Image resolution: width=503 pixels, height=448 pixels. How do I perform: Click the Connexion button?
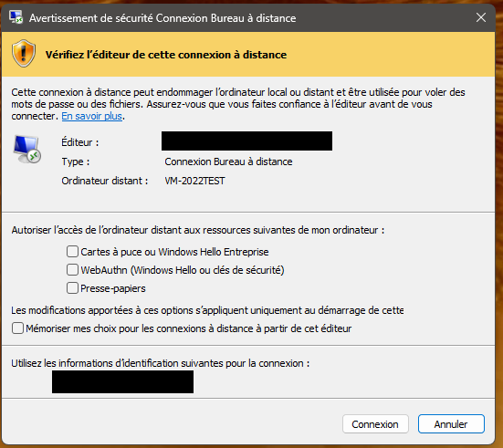pos(375,424)
